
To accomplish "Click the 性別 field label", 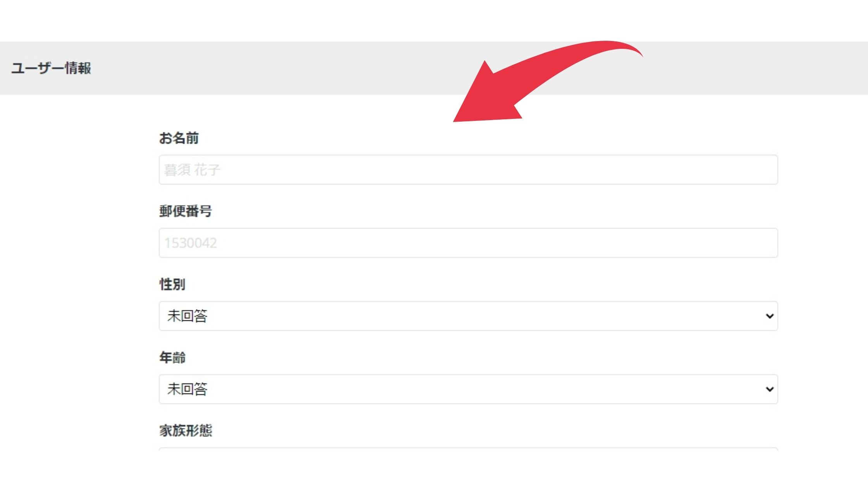I will click(x=172, y=284).
